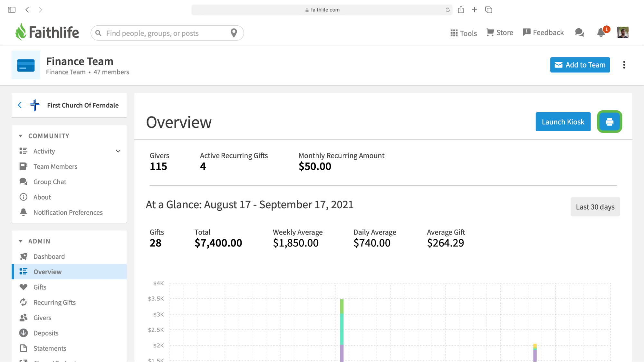Viewport: 644px width, 362px height.
Task: Click the $50.00 monthly recurring amount
Action: [x=315, y=166]
